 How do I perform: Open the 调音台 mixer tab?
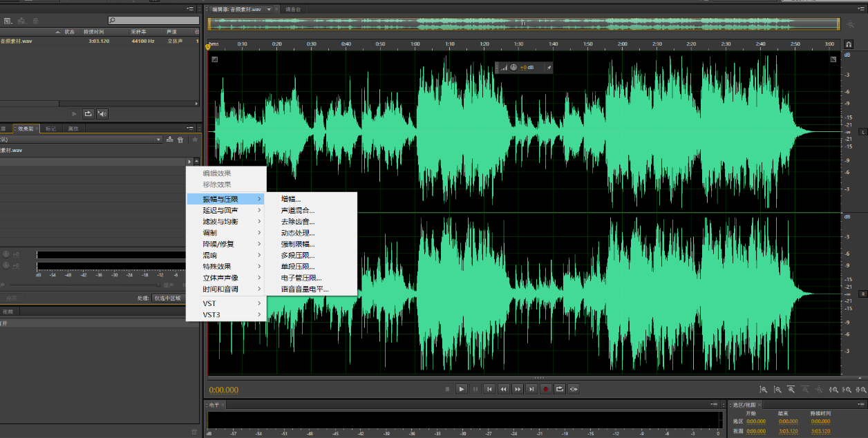[293, 10]
